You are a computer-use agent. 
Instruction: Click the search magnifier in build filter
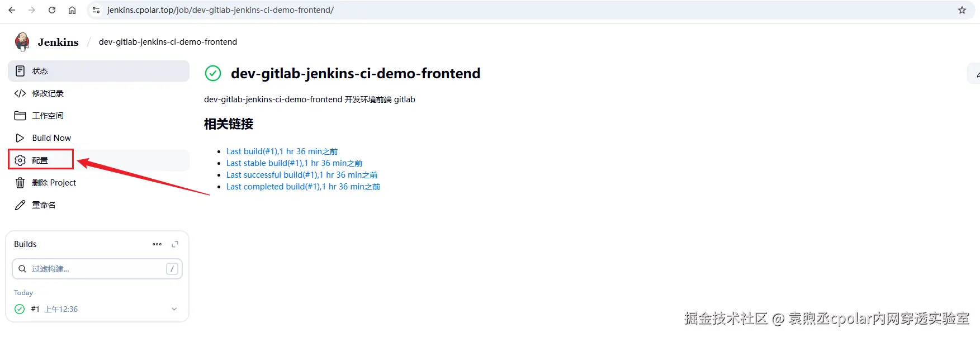tap(22, 269)
